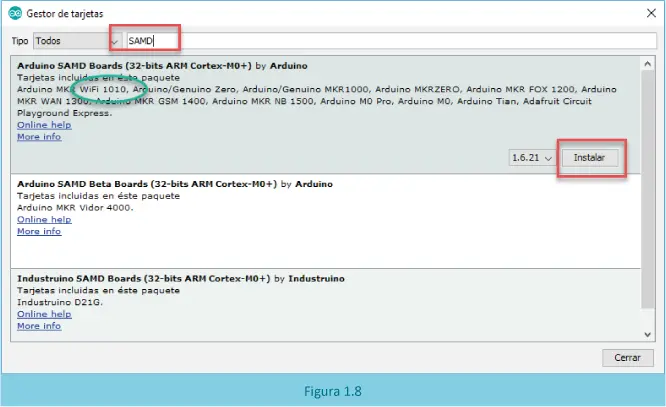Screen dimensions: 666x407
Task: Click the Tipo label
Action: (x=20, y=41)
